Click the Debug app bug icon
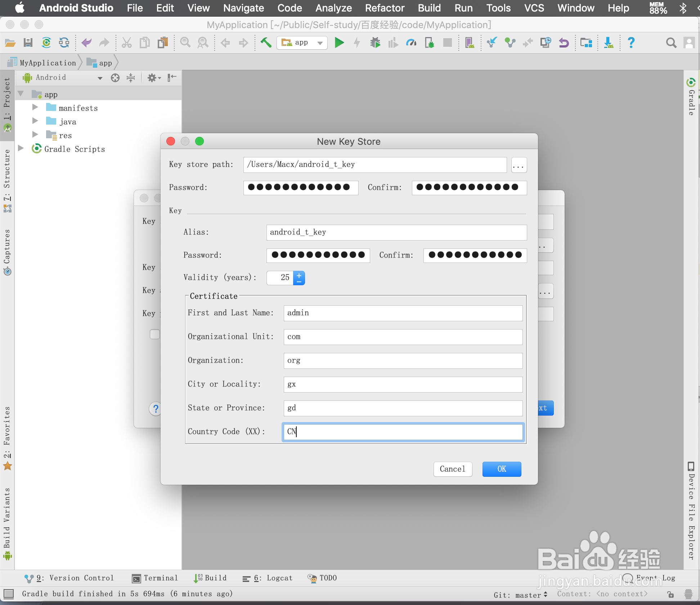The height and width of the screenshot is (605, 700). (375, 43)
